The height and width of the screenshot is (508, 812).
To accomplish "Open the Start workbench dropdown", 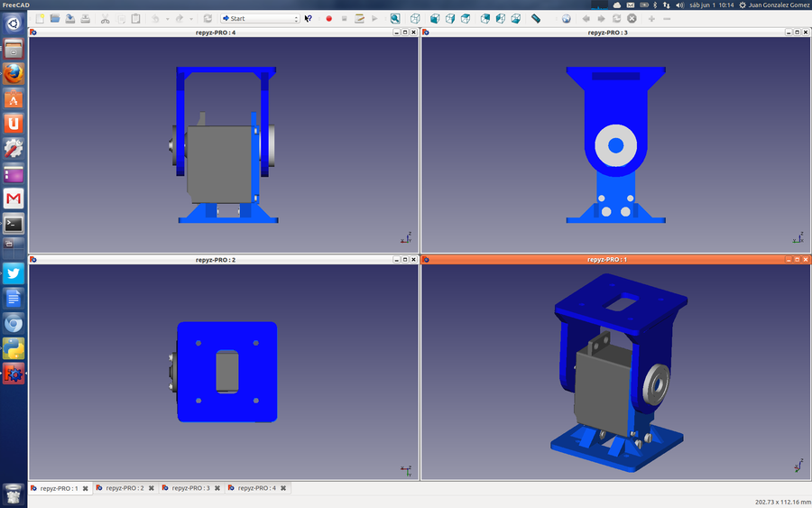I will [260, 18].
